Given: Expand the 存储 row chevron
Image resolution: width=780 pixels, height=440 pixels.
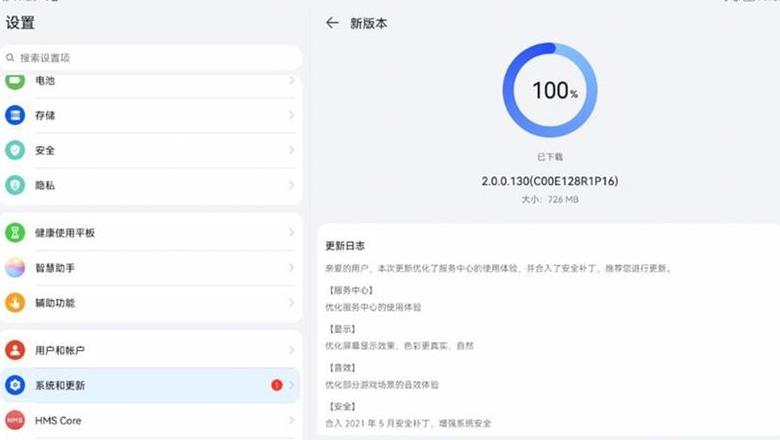Looking at the screenshot, I should [292, 115].
